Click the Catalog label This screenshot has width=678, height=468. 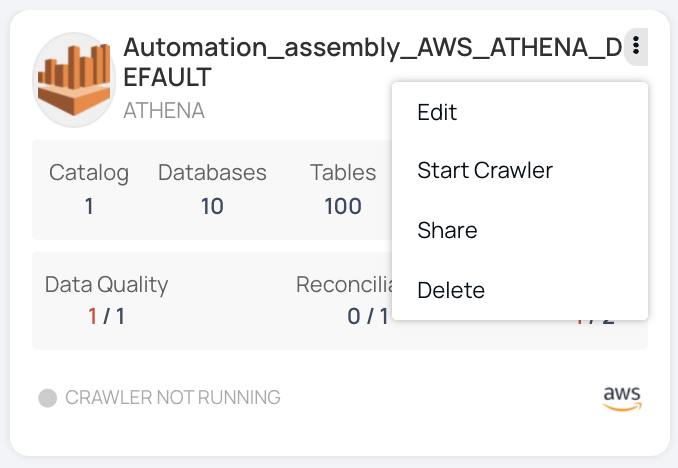(89, 173)
